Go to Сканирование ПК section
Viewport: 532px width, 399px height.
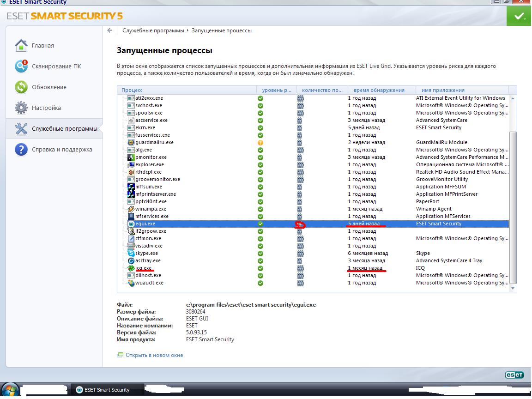56,66
